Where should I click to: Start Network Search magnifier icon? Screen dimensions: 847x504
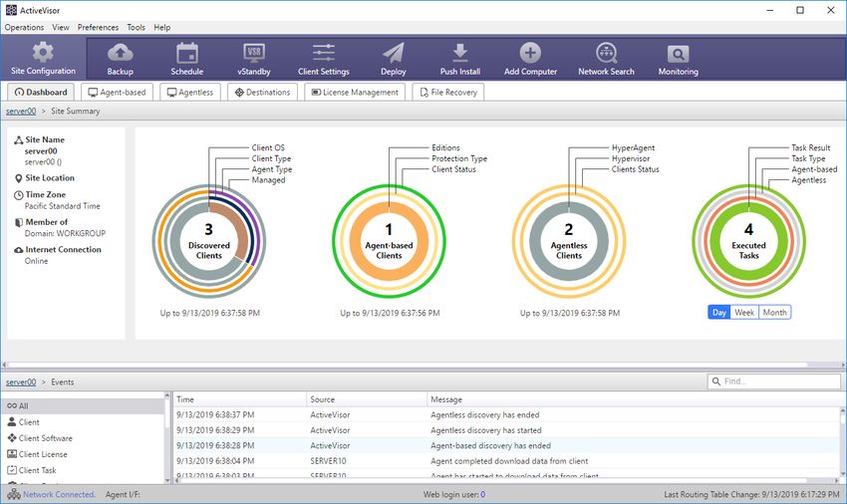point(606,53)
